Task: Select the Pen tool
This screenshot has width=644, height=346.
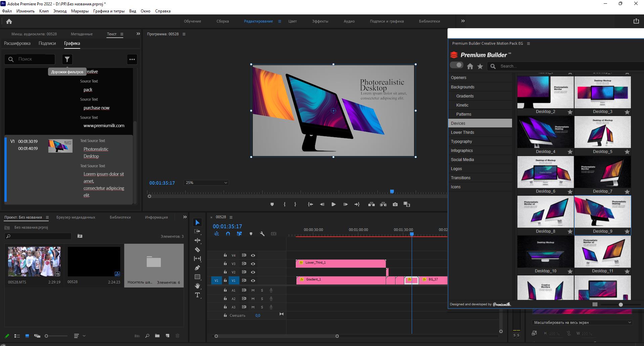Action: click(x=197, y=268)
